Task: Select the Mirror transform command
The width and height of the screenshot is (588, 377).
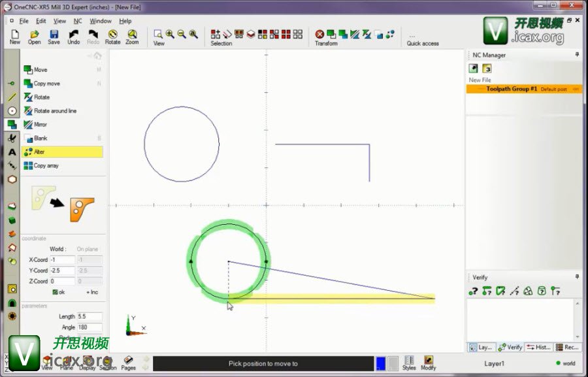Action: (x=41, y=125)
